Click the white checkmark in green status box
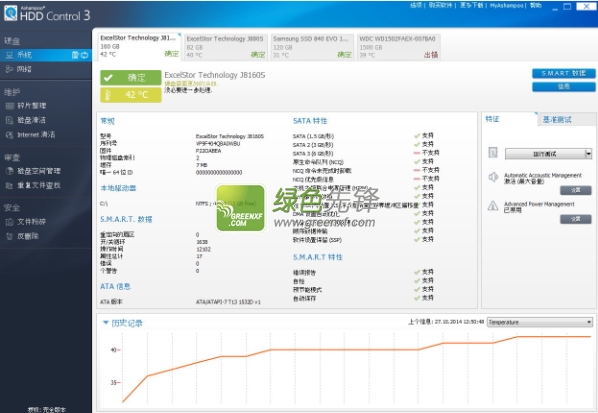The height and width of the screenshot is (413, 598). tap(108, 78)
